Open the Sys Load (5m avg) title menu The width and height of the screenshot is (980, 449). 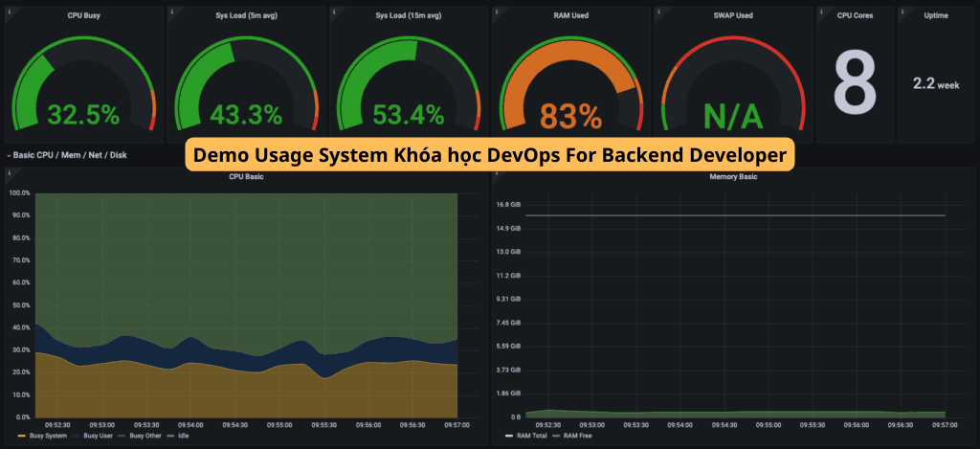click(x=246, y=15)
